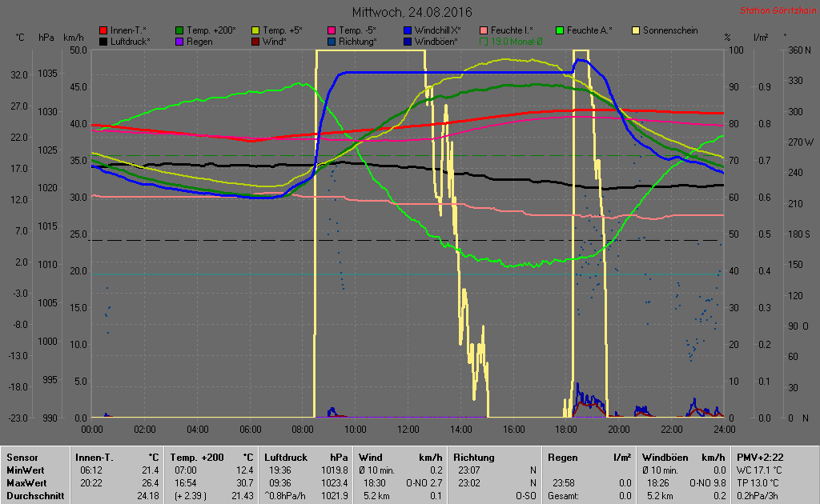Toggle the 19.0 Monat-Ø legend checkbox
Viewport: 820px width, 504px height.
484,41
